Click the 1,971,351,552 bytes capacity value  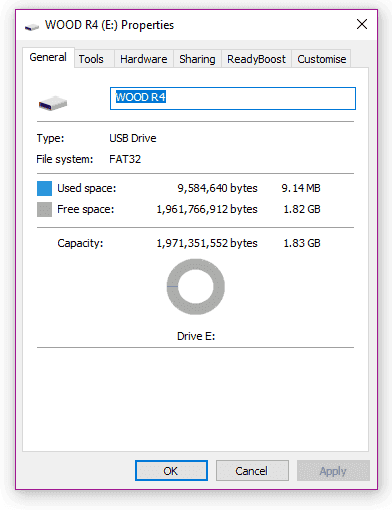point(207,243)
